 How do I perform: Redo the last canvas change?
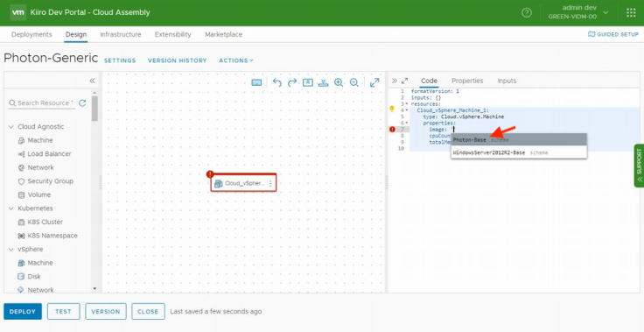(292, 82)
